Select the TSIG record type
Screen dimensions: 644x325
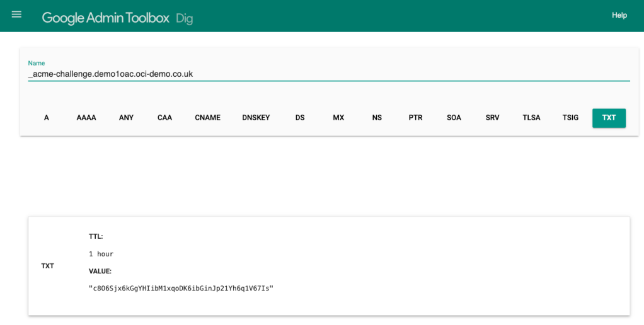tap(570, 118)
